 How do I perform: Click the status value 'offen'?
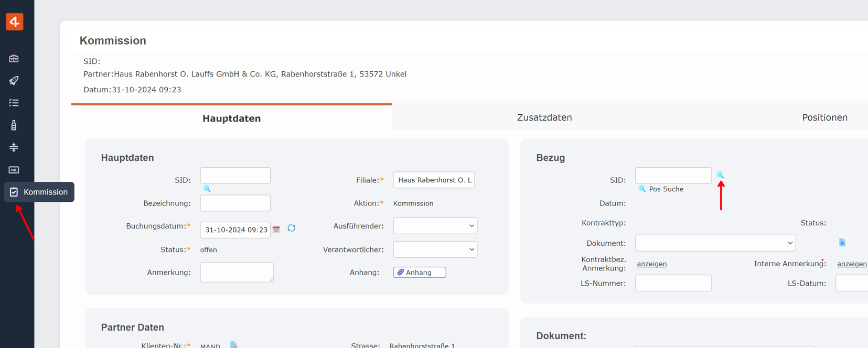point(209,249)
